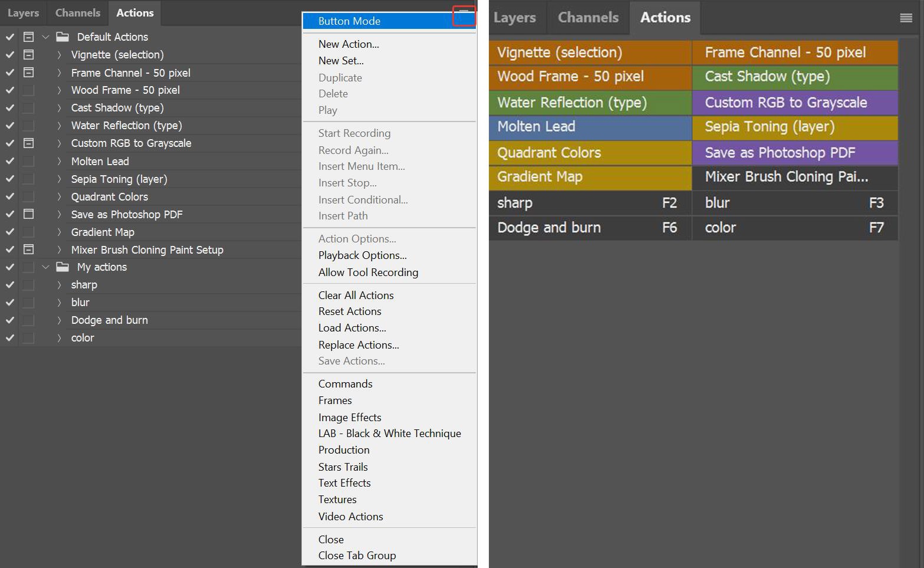The height and width of the screenshot is (568, 924).
Task: Switch to the Channels tab in left panel
Action: (x=78, y=12)
